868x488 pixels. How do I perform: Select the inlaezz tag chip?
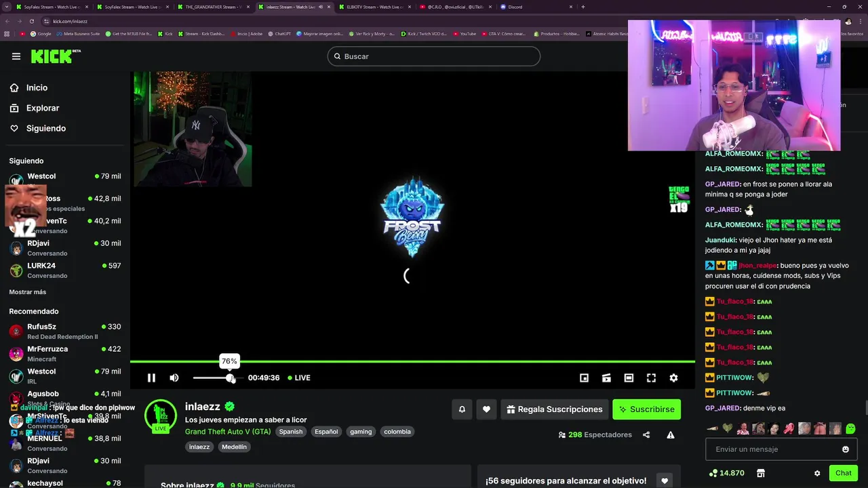(199, 447)
